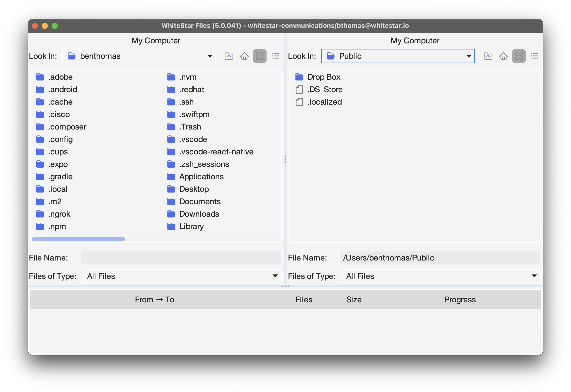Go up one folder in left pane
571x392 pixels.
click(x=229, y=56)
